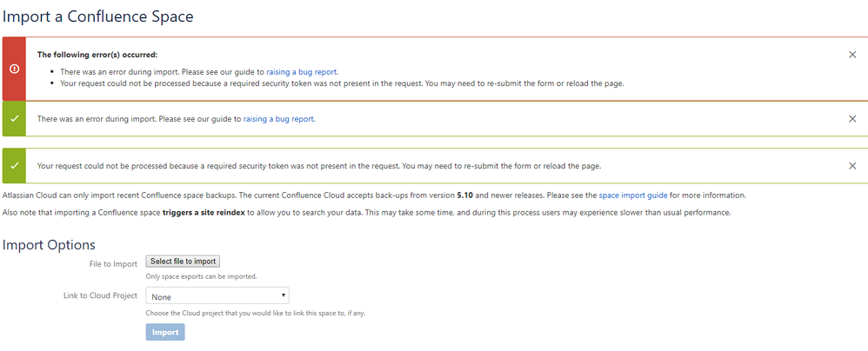Expand the Link to Cloud Project dropdown
868x351 pixels.
point(217,296)
